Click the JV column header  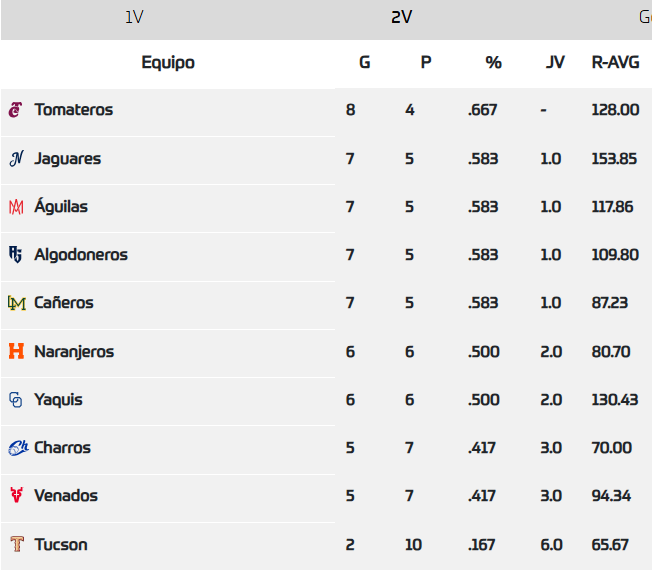pyautogui.click(x=555, y=62)
